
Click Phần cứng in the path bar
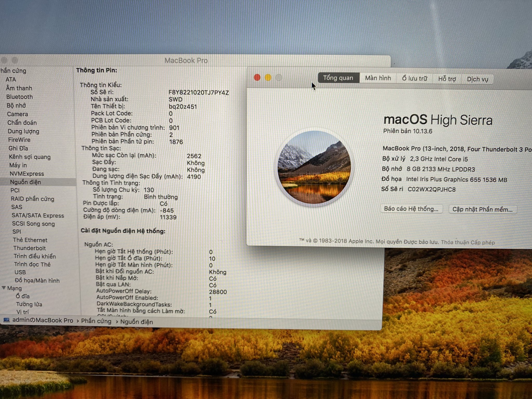(x=96, y=321)
